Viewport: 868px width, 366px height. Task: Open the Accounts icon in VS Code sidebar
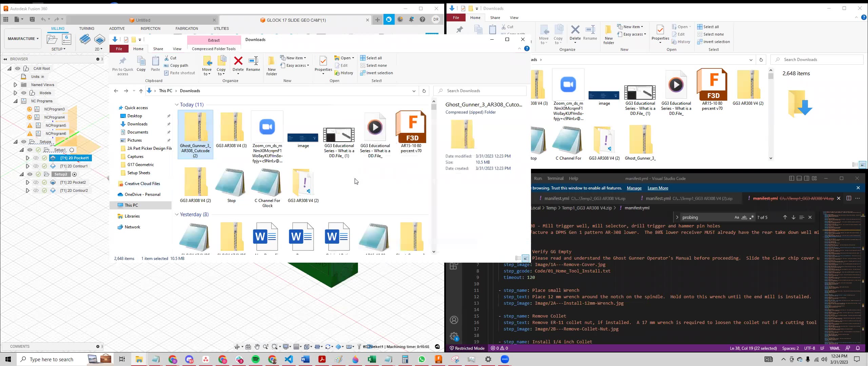[x=454, y=320]
